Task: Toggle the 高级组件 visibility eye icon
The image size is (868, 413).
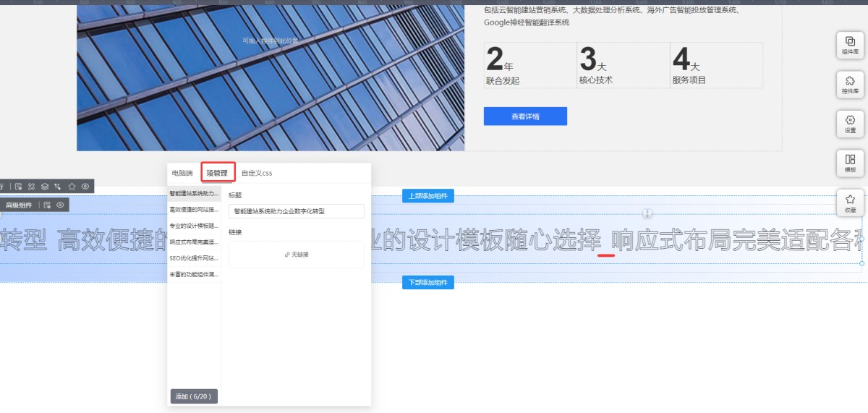Action: [61, 205]
